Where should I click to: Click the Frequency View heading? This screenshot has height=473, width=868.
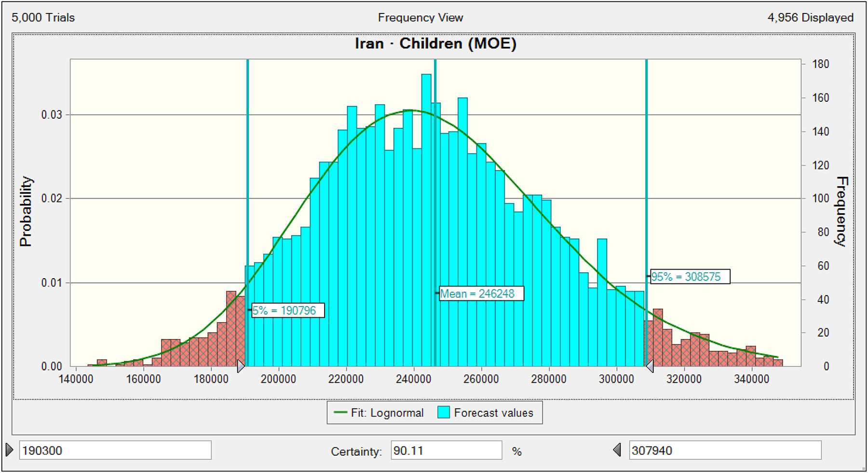pos(420,18)
